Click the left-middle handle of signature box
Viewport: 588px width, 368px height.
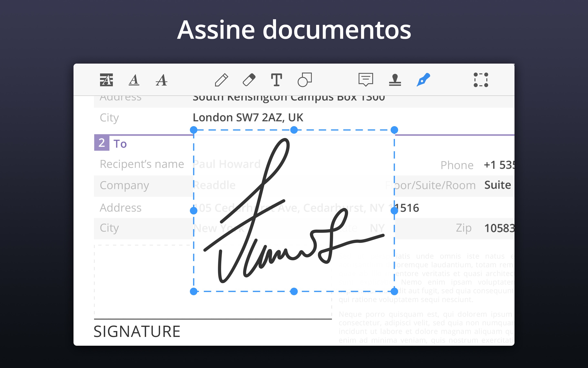pyautogui.click(x=194, y=211)
